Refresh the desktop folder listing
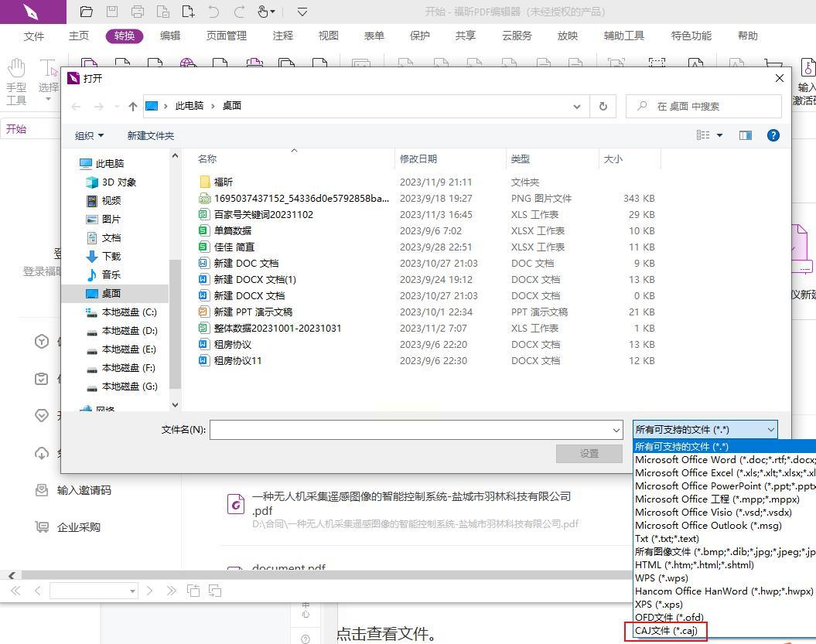Screen dimensions: 816x644 point(603,106)
